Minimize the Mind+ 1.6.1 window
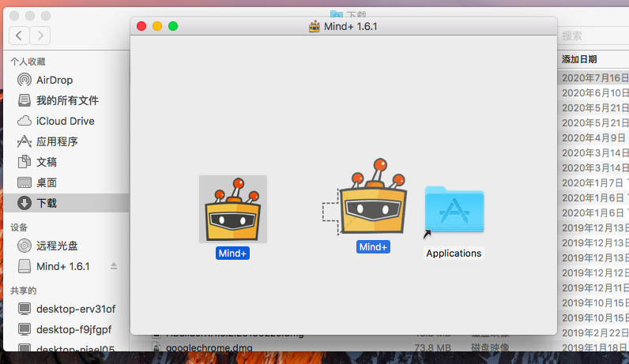 (x=157, y=26)
